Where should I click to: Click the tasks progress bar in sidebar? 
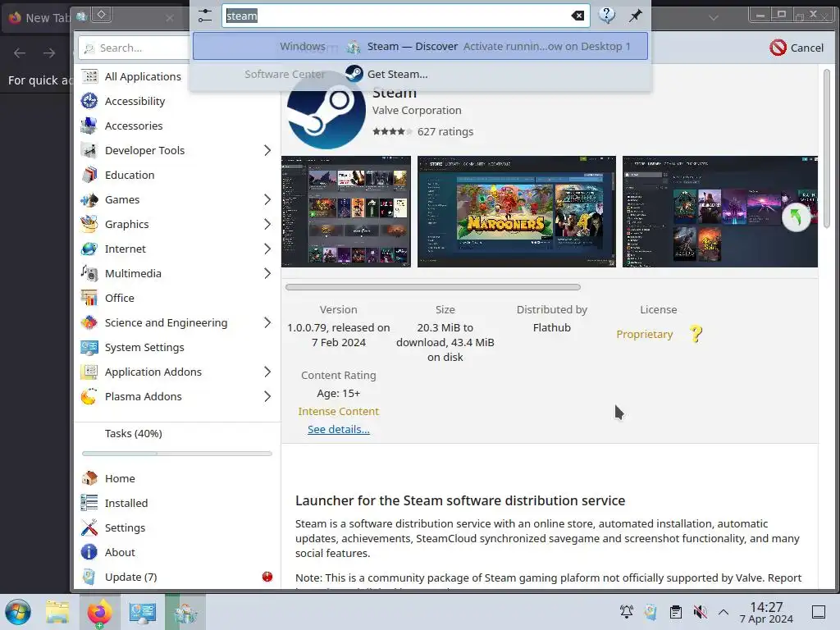(177, 454)
